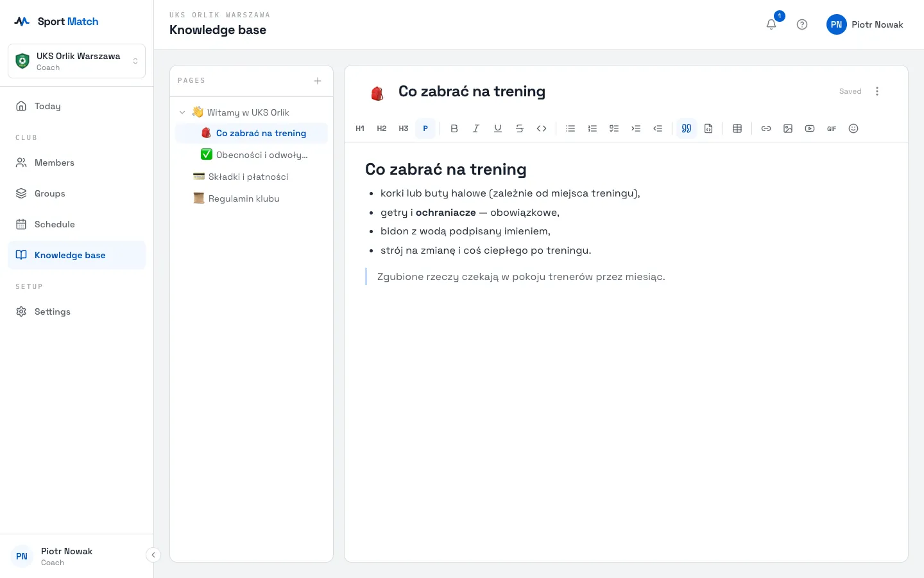Screen dimensions: 924x578
Task: Collapse the sidebar with chevron button
Action: click(153, 555)
